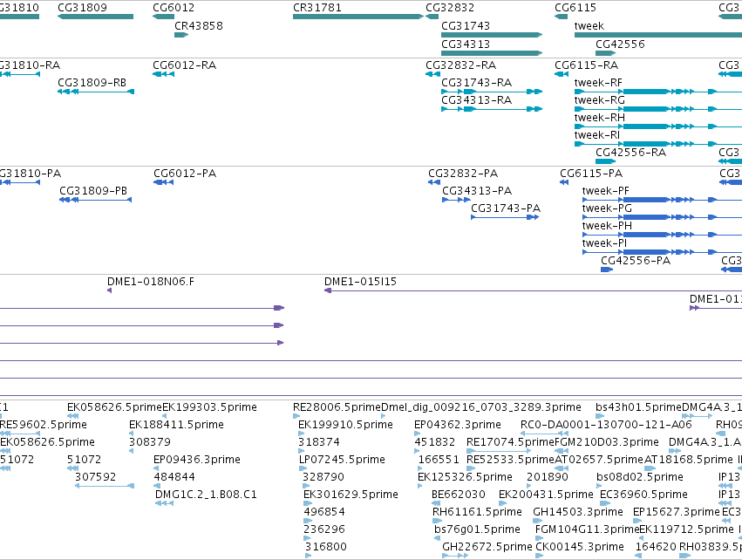
Task: Click the CG6012-RA transcript label
Action: click(x=184, y=65)
